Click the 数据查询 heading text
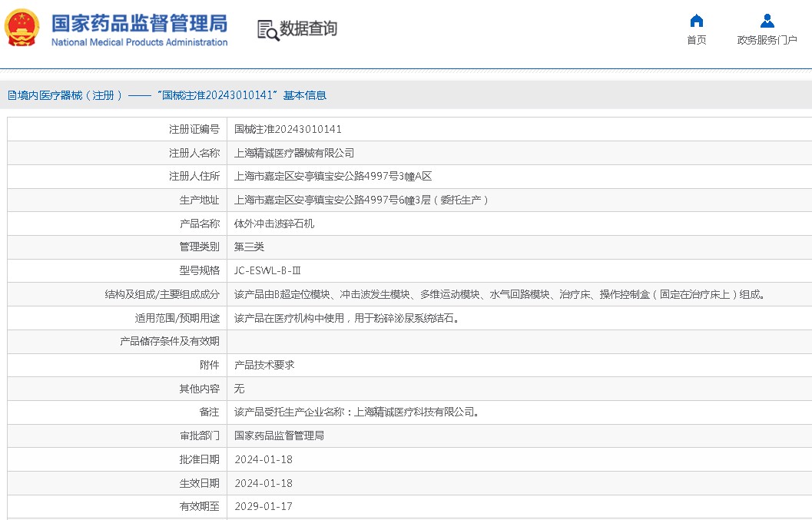Viewport: 812px width, 520px height. 308,28
